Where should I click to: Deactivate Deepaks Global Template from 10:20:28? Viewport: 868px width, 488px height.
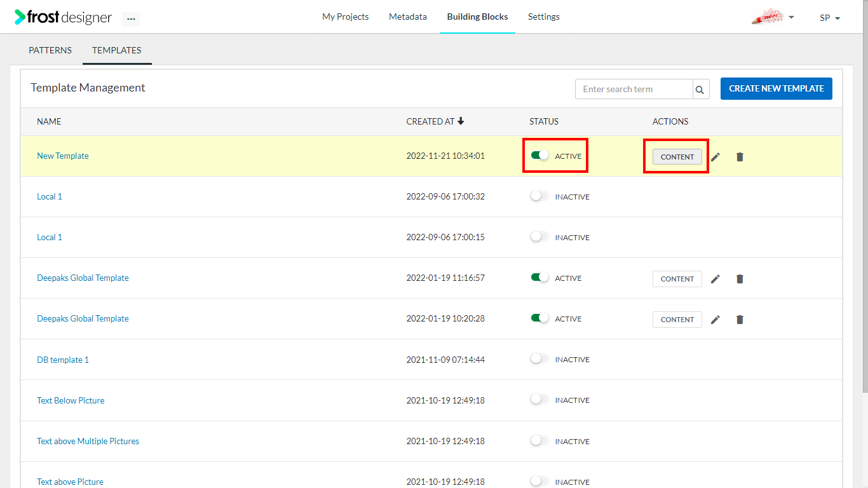pyautogui.click(x=539, y=318)
